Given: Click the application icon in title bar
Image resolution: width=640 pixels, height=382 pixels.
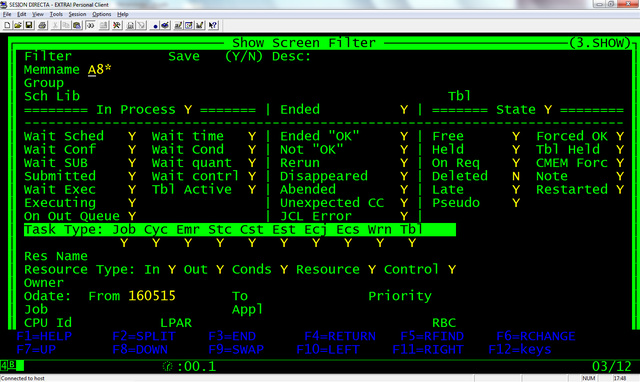Looking at the screenshot, I should point(4,4).
